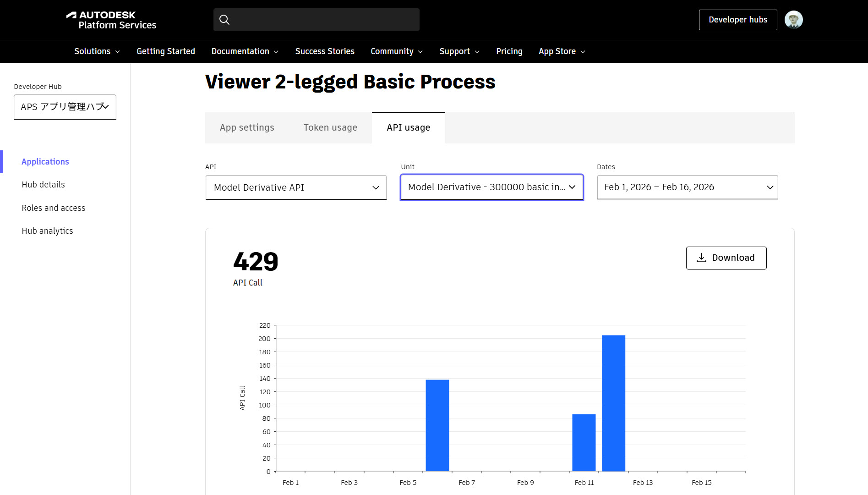Go to Hub analytics in sidebar
Viewport: 868px width, 495px height.
47,231
